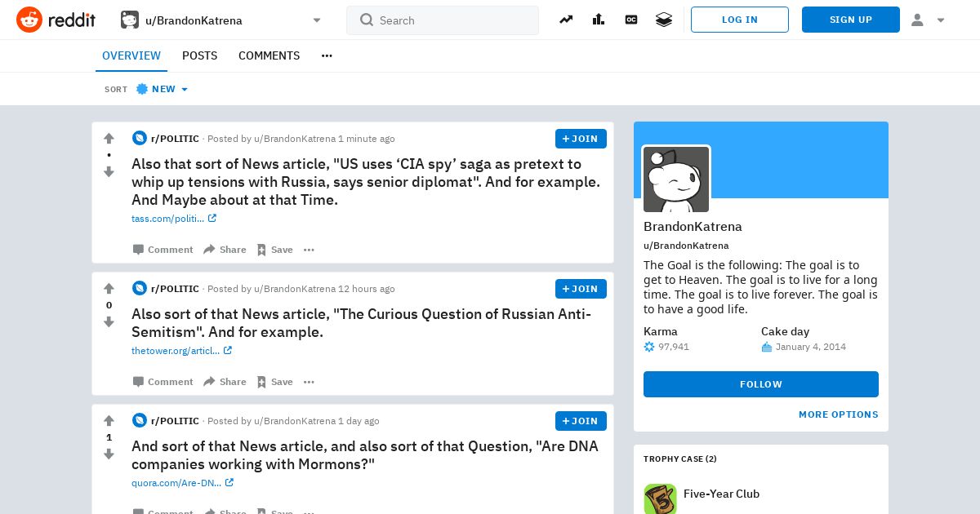This screenshot has width=980, height=514.
Task: Open the All bar chart icon
Action: coord(599,20)
